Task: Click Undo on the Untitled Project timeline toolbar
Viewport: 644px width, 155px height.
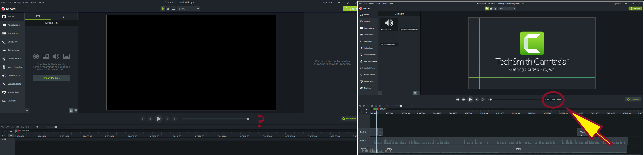Action: click(2, 127)
